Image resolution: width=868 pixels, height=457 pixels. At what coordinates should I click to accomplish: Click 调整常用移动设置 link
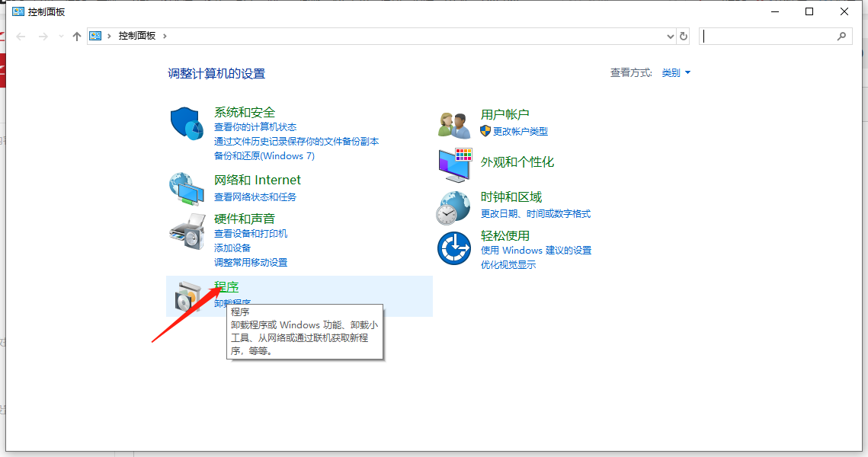251,262
